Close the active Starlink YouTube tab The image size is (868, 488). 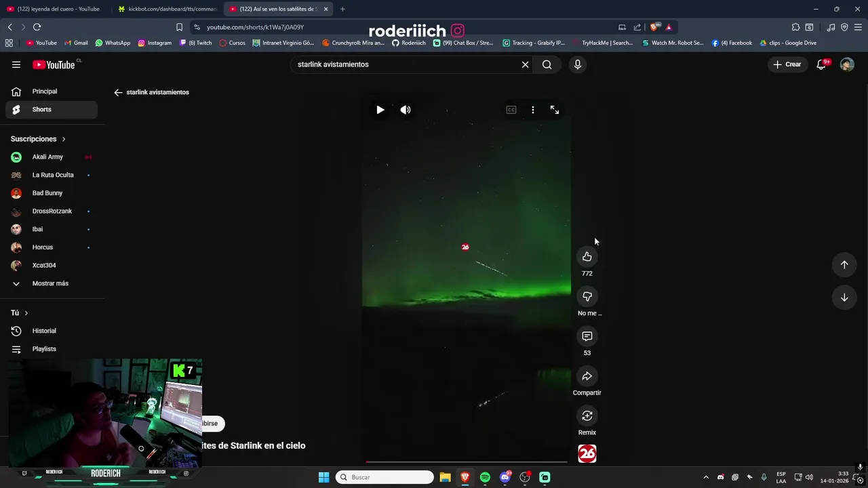point(325,9)
